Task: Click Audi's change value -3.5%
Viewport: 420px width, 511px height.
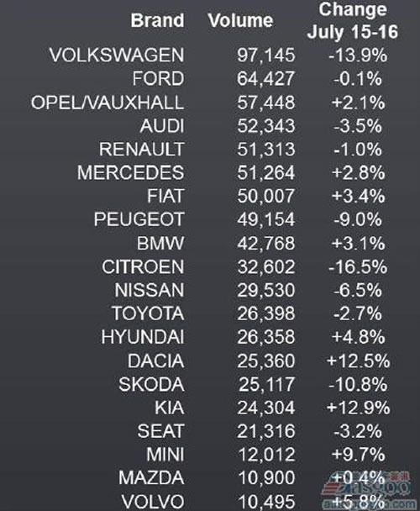Action: click(358, 126)
